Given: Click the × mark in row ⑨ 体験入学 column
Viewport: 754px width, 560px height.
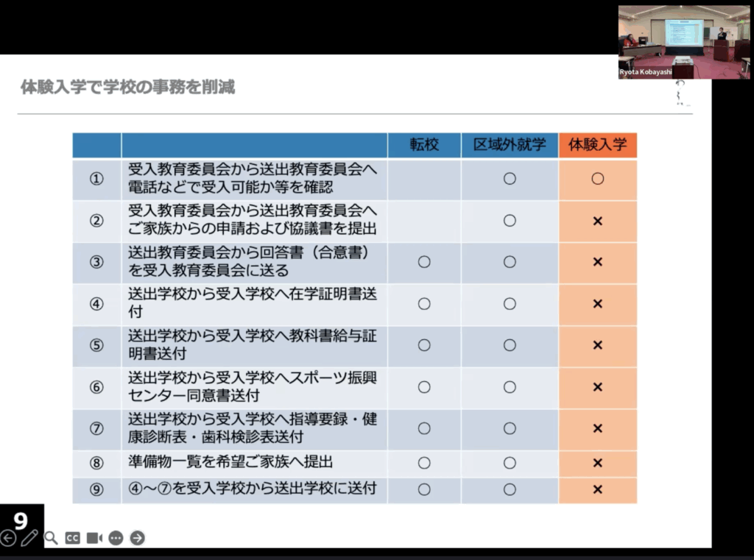Looking at the screenshot, I should pos(597,489).
